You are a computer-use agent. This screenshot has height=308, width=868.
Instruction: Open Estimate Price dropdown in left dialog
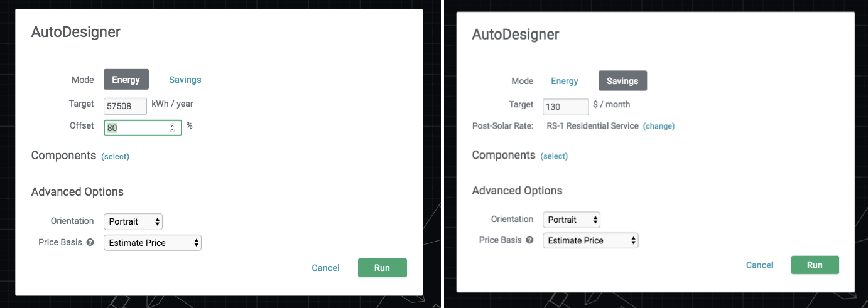[153, 243]
